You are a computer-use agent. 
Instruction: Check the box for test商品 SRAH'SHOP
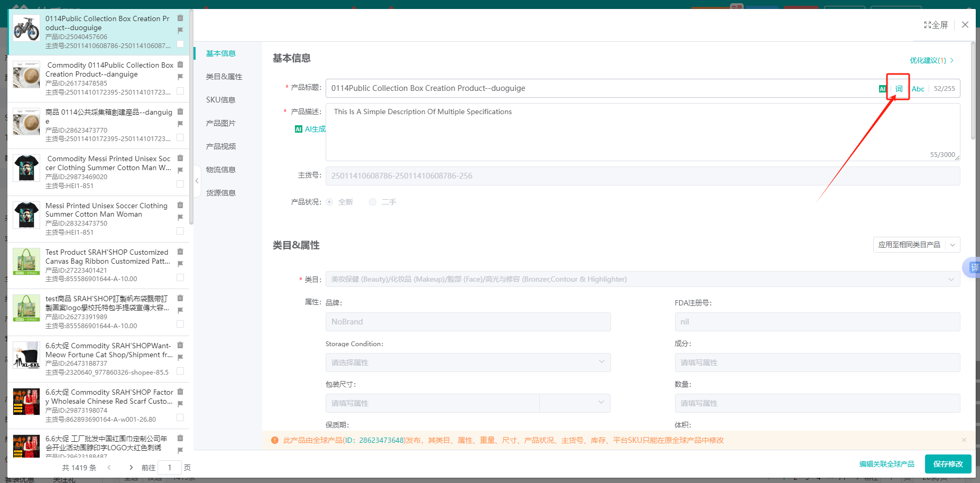point(180,324)
